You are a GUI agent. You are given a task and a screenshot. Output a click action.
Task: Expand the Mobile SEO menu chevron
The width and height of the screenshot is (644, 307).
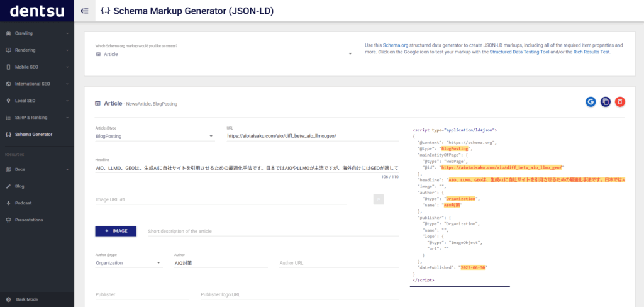[x=67, y=67]
